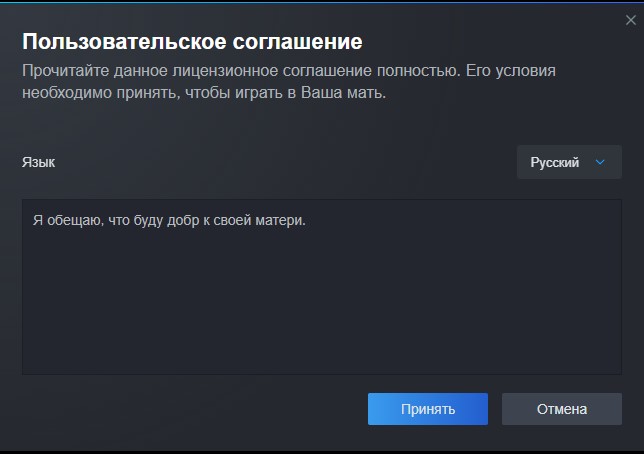Click the word полностью in description
644x454 pixels.
click(419, 71)
